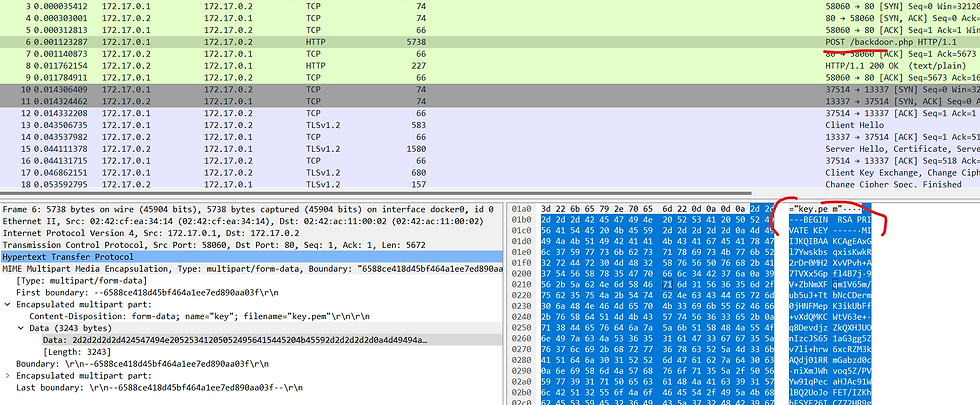Viewport: 980px width, 405px height.
Task: Select packet 16 with time 0.044131715
Action: tap(490, 161)
